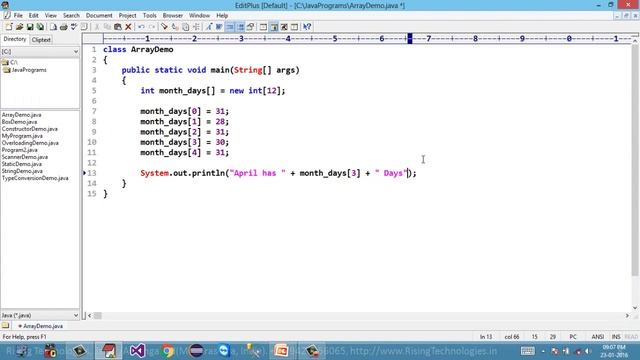Click the ArrayDemo.java document tab
Viewport: 640px width, 360px height.
(x=40, y=326)
